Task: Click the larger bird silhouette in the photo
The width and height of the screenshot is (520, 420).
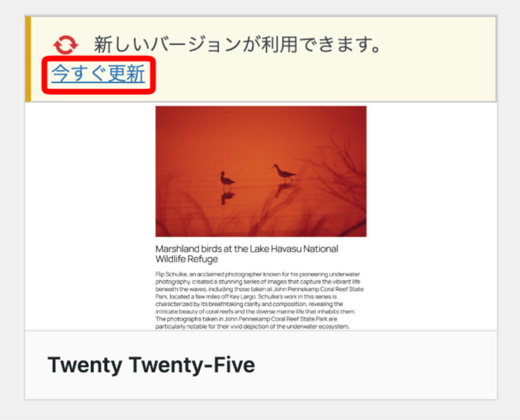Action: (284, 172)
